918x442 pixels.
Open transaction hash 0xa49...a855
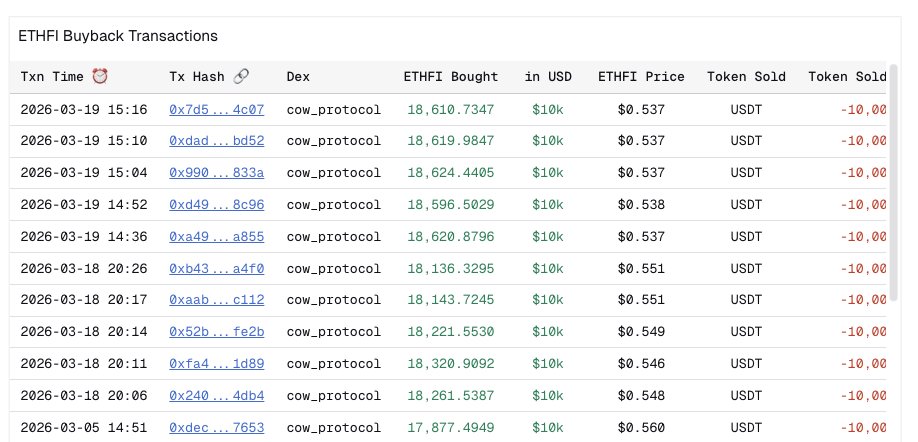(216, 237)
